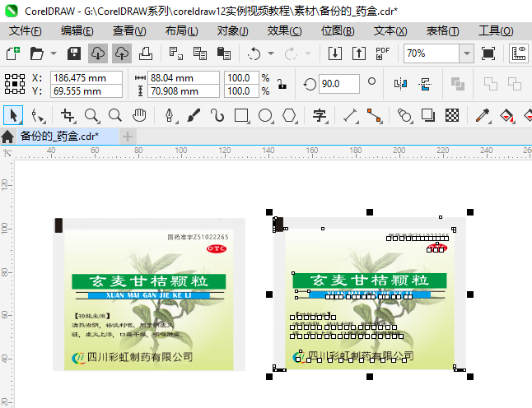The image size is (532, 408).
Task: Open the 布局 menu
Action: [x=181, y=31]
